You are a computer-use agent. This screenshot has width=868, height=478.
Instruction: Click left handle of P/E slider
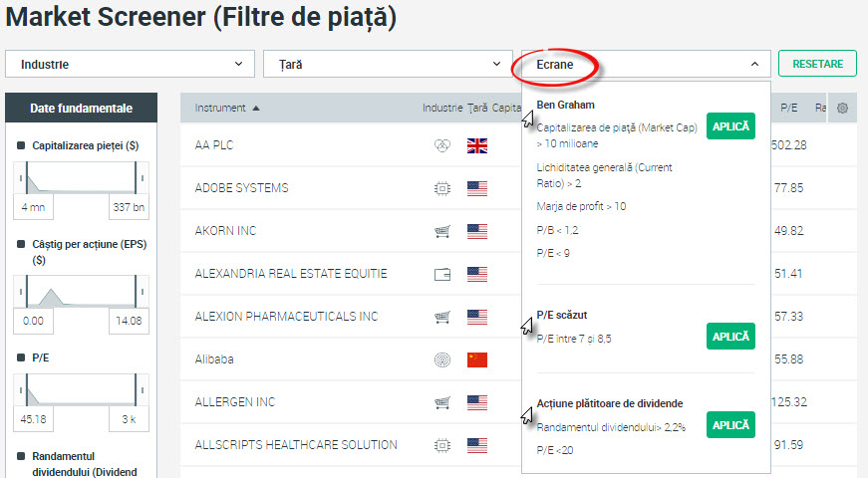point(21,389)
